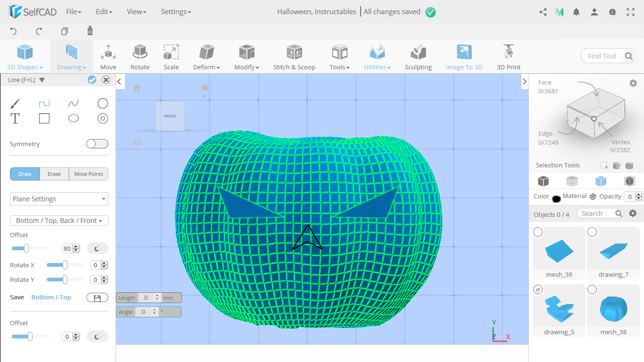Screen dimensions: 644x362
Task: Select the spline curve drawing tool
Action: coord(74,103)
